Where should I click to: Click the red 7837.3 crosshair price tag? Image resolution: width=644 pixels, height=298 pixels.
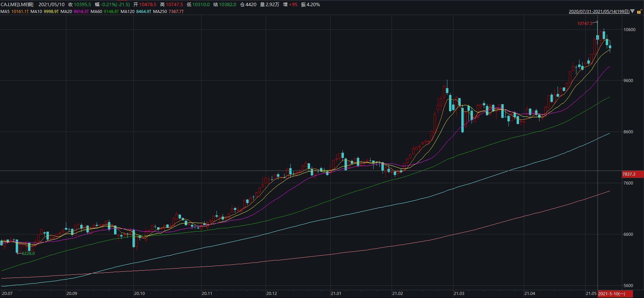(629, 174)
